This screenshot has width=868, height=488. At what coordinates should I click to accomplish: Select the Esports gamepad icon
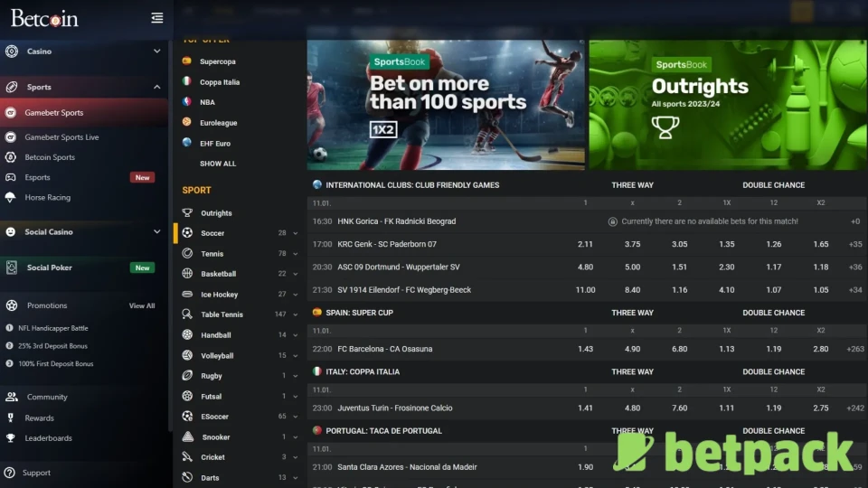pos(11,178)
